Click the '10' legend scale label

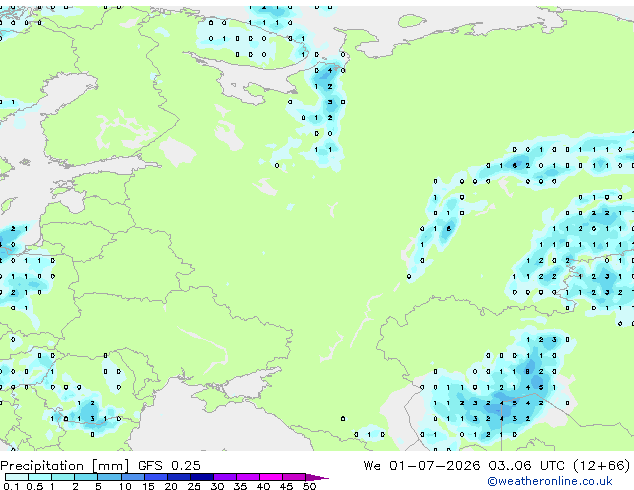pyautogui.click(x=125, y=486)
